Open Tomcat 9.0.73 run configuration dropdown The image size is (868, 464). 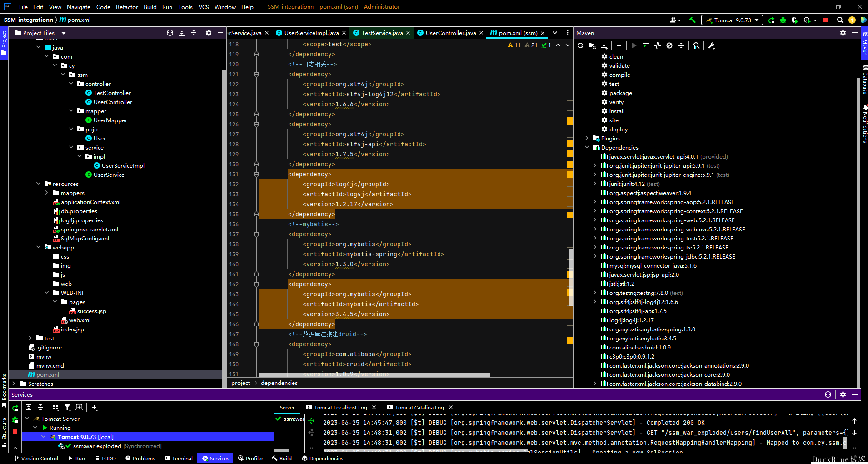[732, 20]
